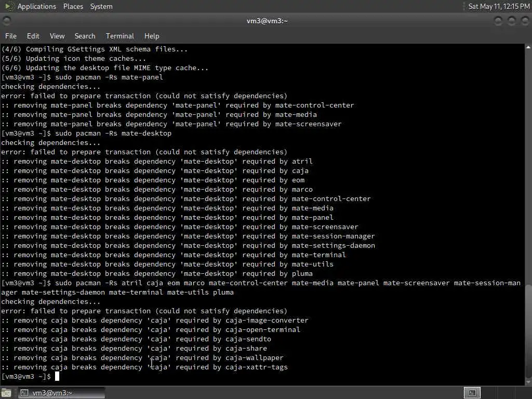Close the terminal window
Image resolution: width=532 pixels, height=399 pixels.
coord(525,21)
